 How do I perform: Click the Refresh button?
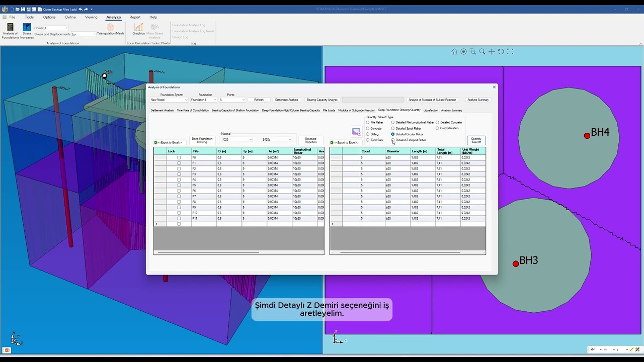click(x=259, y=100)
